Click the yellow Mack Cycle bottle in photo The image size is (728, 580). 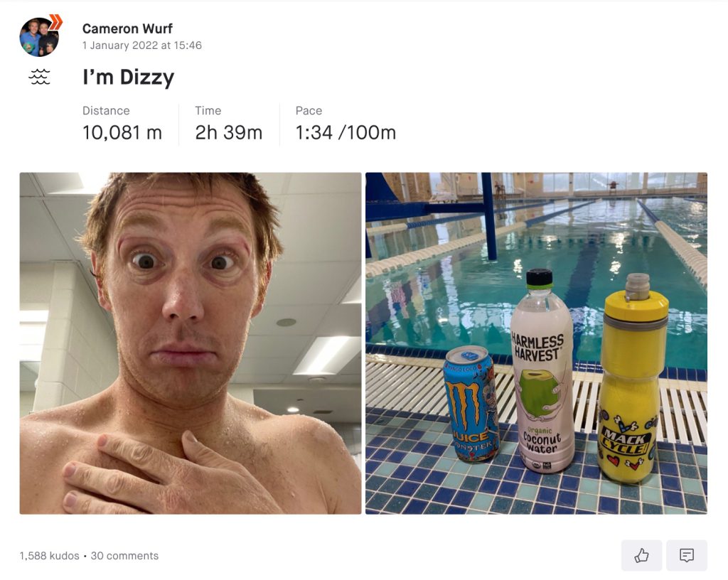point(631,378)
